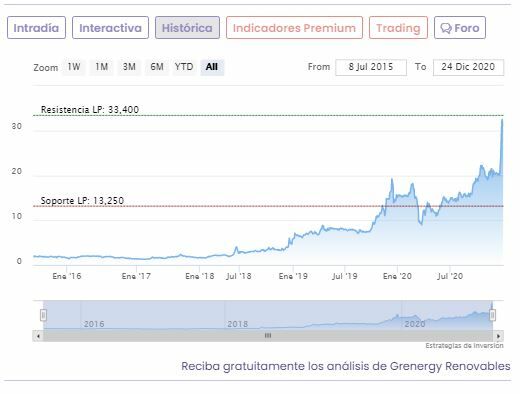Click the 2020 label in navigator
520x394 pixels.
tap(415, 324)
